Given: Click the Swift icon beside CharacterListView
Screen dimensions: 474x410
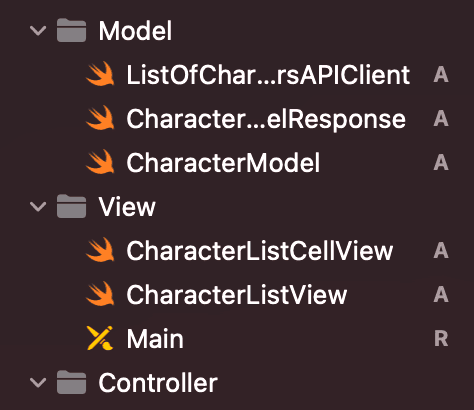Looking at the screenshot, I should [x=100, y=294].
